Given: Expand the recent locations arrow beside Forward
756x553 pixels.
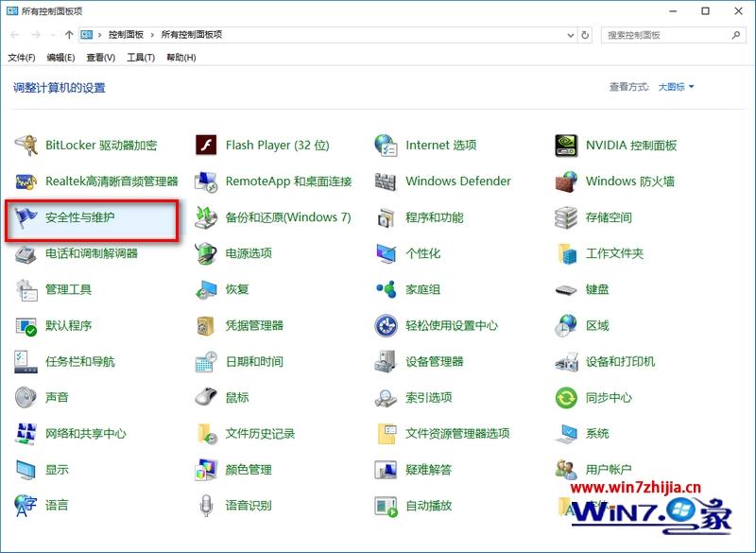Looking at the screenshot, I should [x=53, y=35].
